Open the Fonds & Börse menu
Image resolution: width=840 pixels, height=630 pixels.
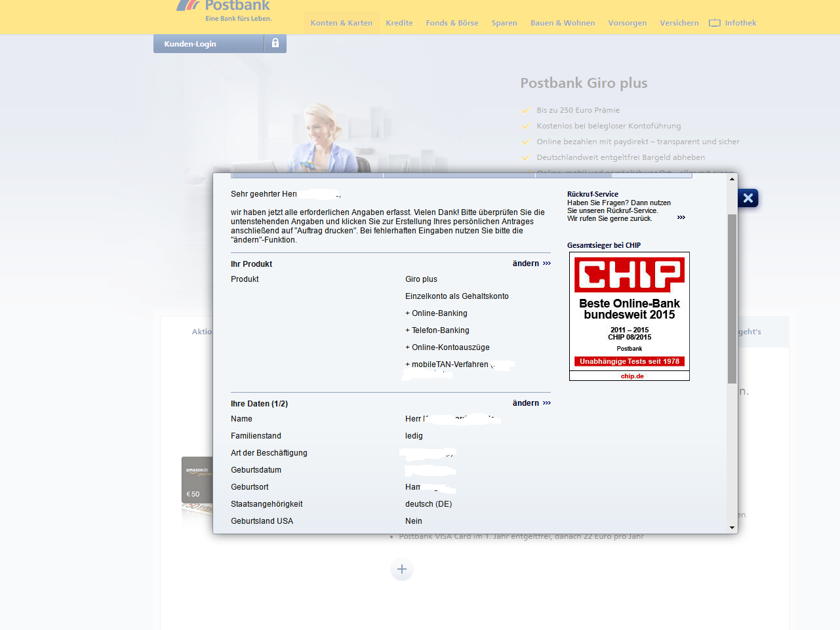pyautogui.click(x=452, y=23)
